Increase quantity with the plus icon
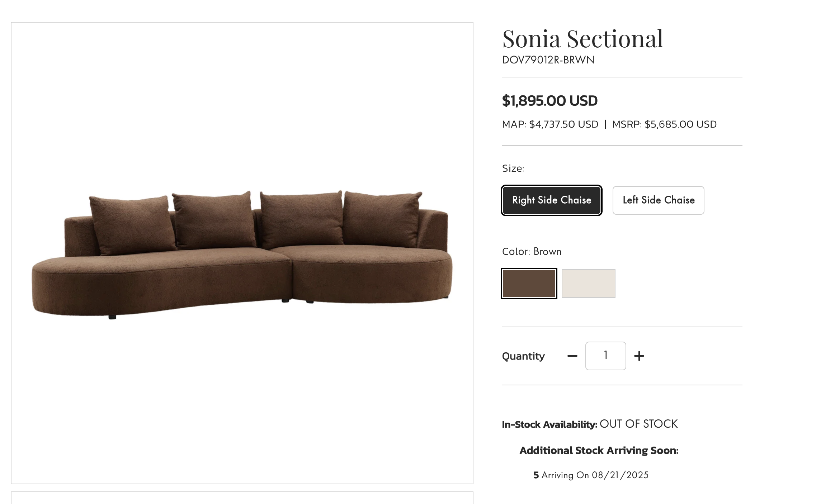Image resolution: width=835 pixels, height=504 pixels. 639,356
